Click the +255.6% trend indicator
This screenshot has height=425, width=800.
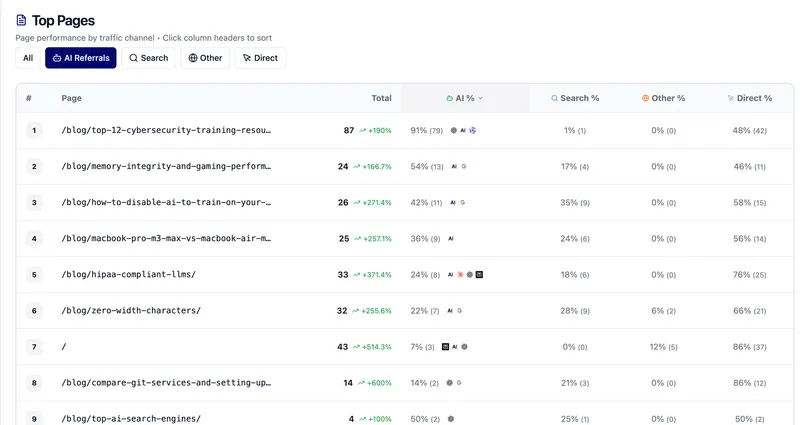[x=371, y=311]
